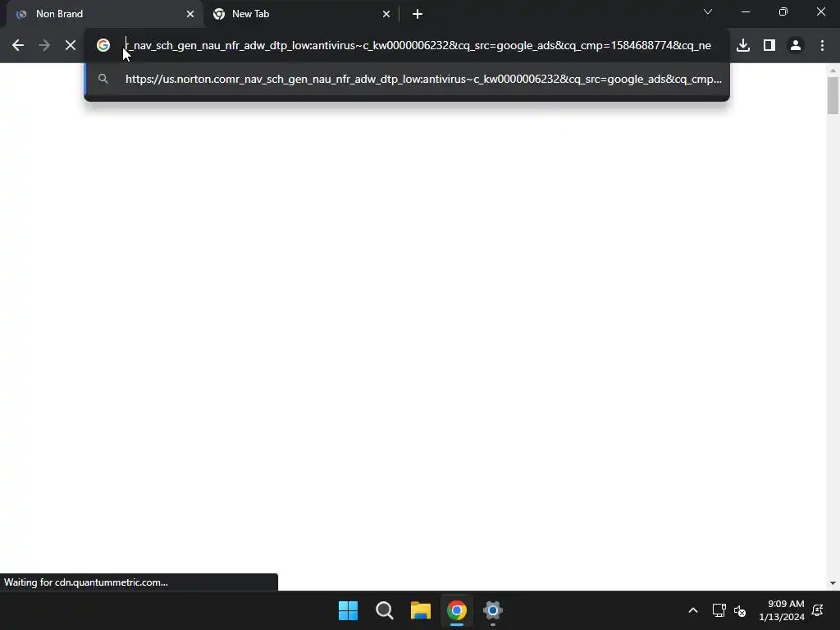The image size is (840, 630).
Task: Restore down the Chrome window
Action: coord(783,11)
